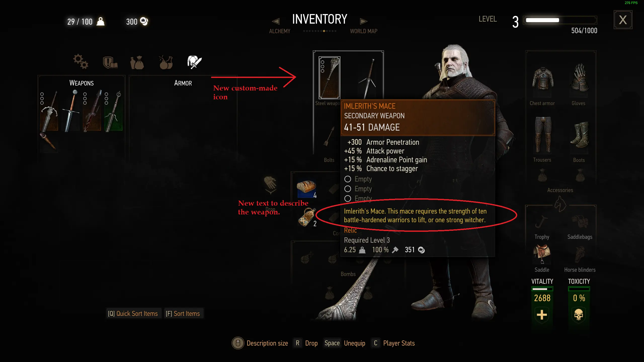Switch to the World Map tab

point(364,31)
